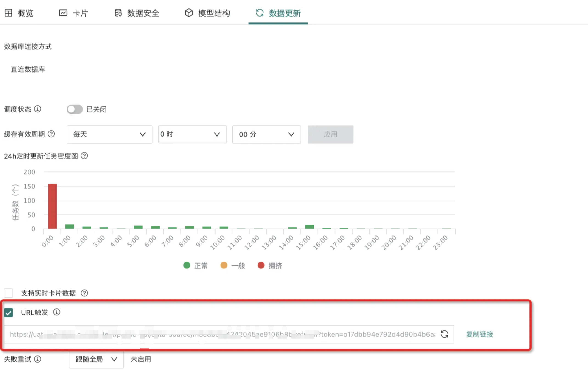Click the 未启用 status text

pyautogui.click(x=141, y=359)
